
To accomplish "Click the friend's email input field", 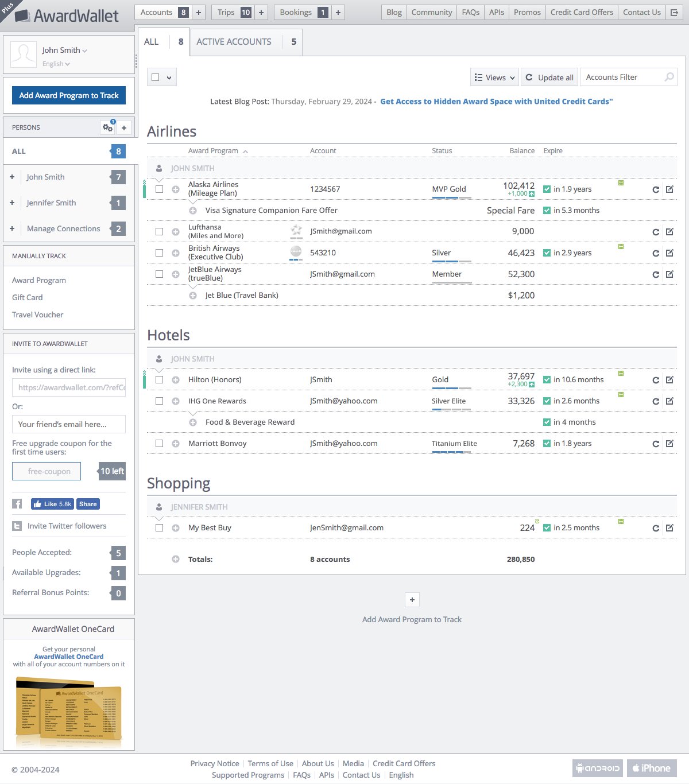I will click(69, 425).
